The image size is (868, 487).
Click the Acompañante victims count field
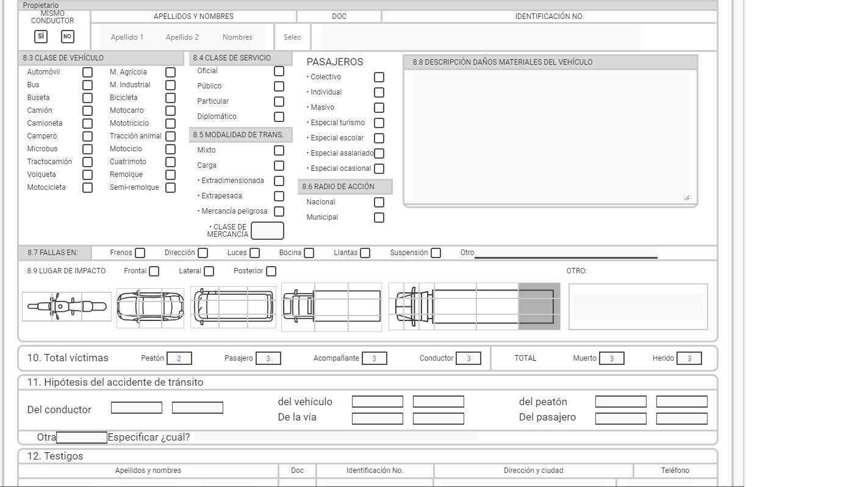pyautogui.click(x=374, y=358)
